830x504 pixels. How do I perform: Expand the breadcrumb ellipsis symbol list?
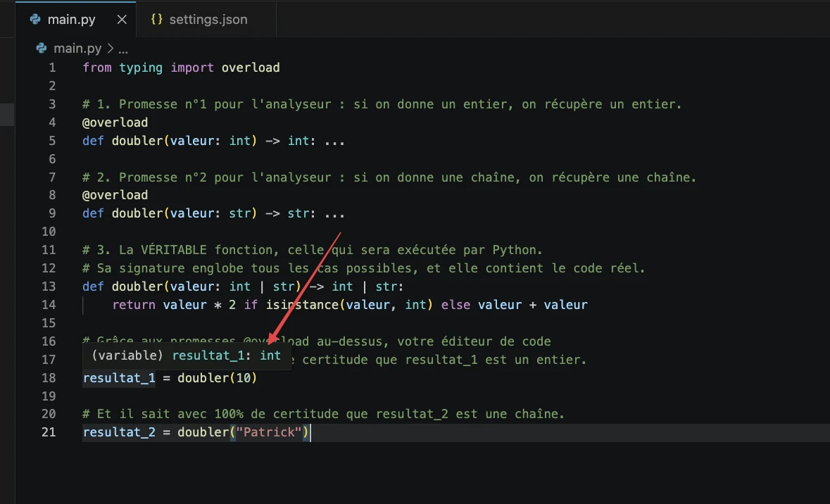click(x=123, y=49)
